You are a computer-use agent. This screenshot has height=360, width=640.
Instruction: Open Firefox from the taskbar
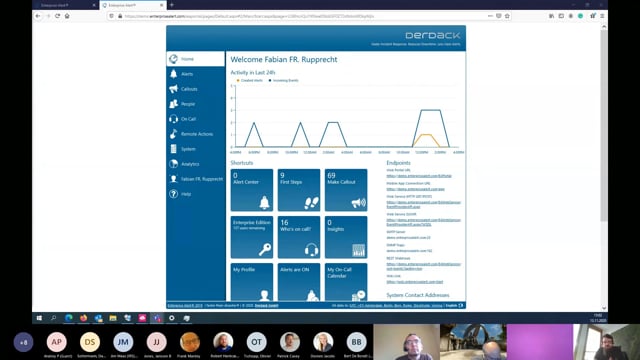tap(83, 318)
